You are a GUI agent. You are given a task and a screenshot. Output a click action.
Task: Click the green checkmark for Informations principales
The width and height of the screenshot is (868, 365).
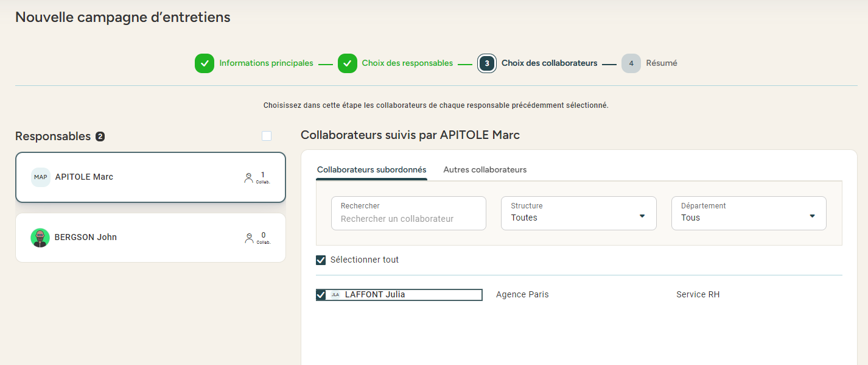tap(205, 63)
